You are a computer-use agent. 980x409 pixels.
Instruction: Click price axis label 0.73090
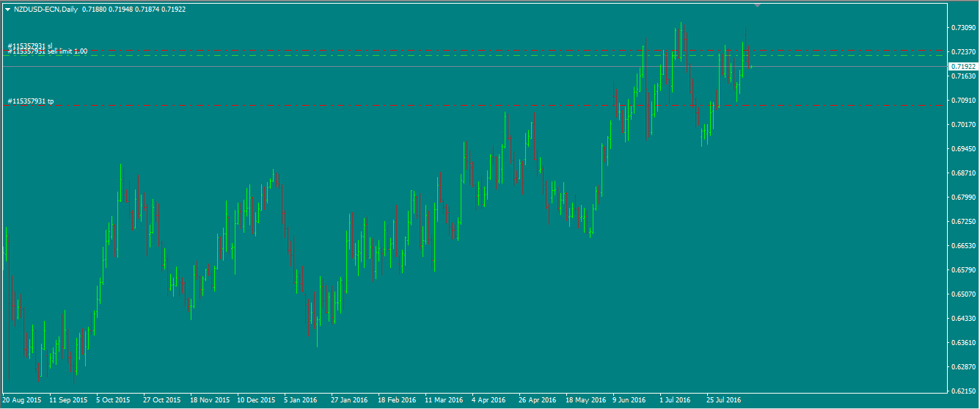click(x=962, y=28)
